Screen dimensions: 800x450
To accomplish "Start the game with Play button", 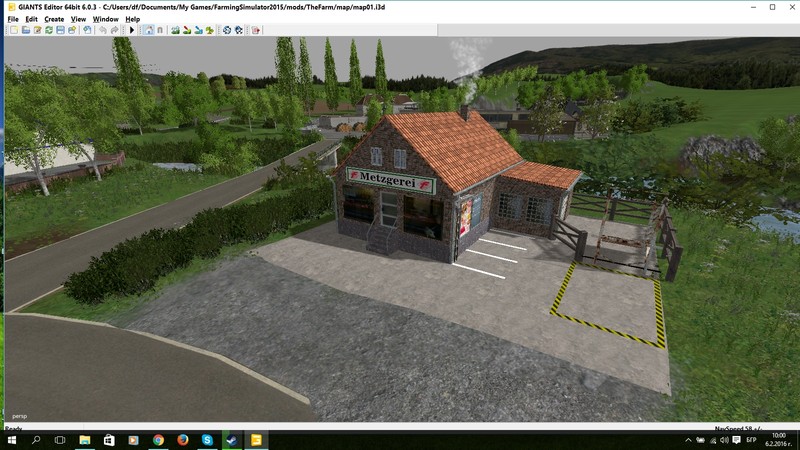I will [132, 30].
